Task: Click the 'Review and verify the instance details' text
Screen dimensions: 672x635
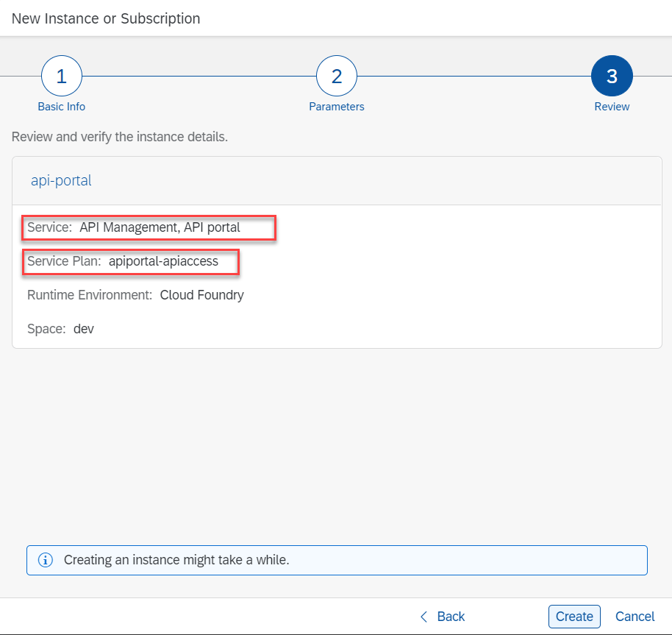Action: coord(120,138)
